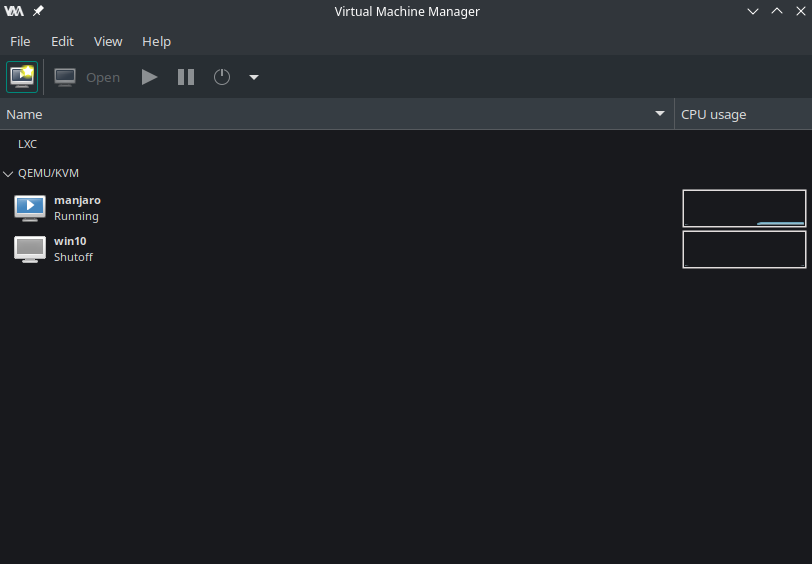The width and height of the screenshot is (812, 564).
Task: Open the shutdown options dropdown arrow
Action: point(254,77)
